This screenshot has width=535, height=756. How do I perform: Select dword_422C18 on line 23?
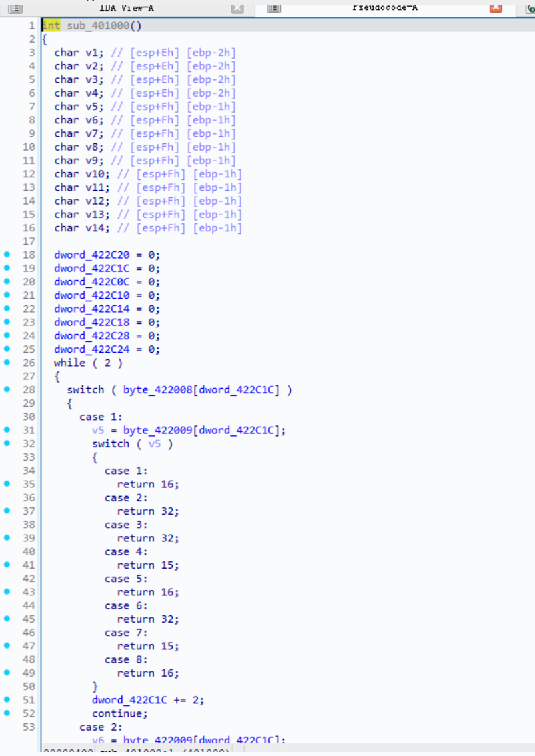coord(91,322)
